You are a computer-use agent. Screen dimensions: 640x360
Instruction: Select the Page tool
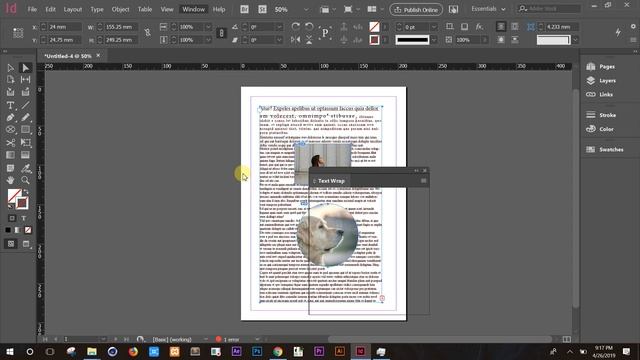tap(11, 80)
